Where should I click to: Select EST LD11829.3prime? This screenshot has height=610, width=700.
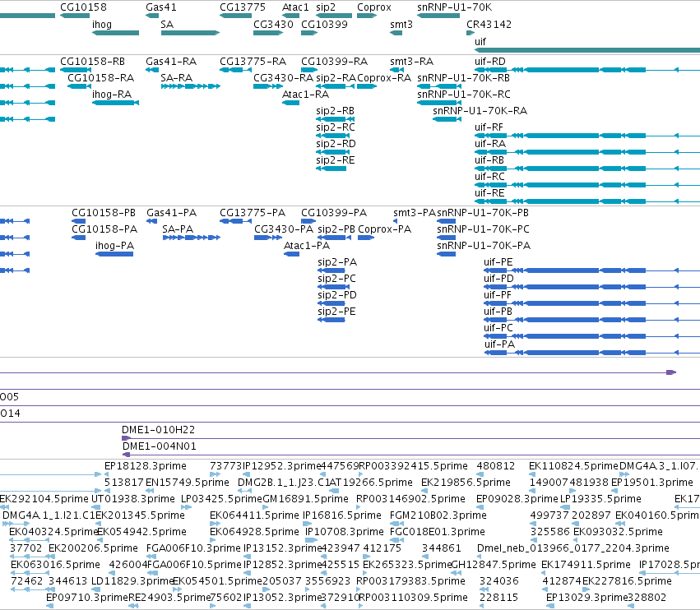pyautogui.click(x=97, y=590)
